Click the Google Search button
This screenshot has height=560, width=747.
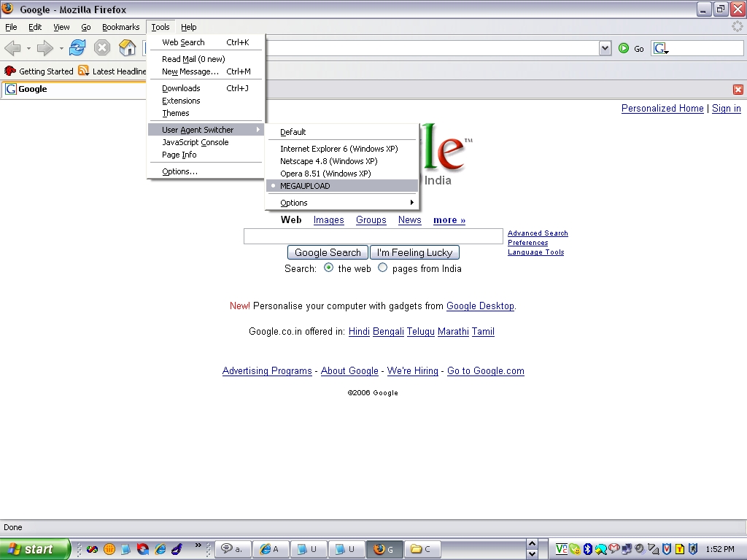pos(328,252)
